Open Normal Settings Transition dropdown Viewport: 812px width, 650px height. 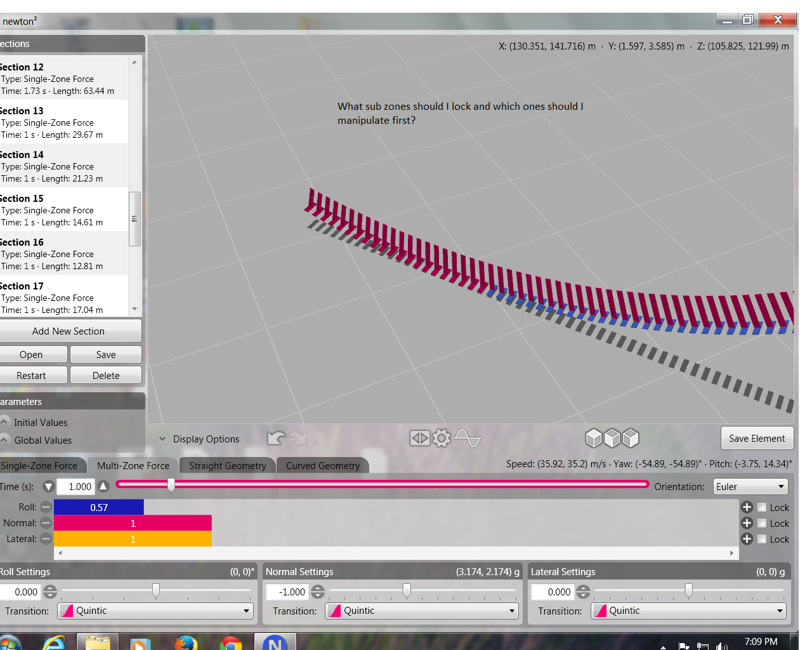(x=422, y=611)
